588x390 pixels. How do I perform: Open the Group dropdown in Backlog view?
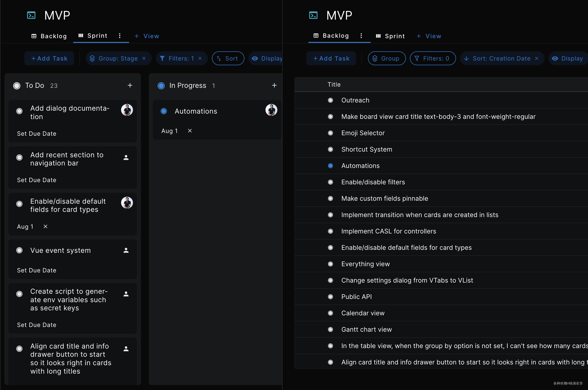click(x=387, y=59)
